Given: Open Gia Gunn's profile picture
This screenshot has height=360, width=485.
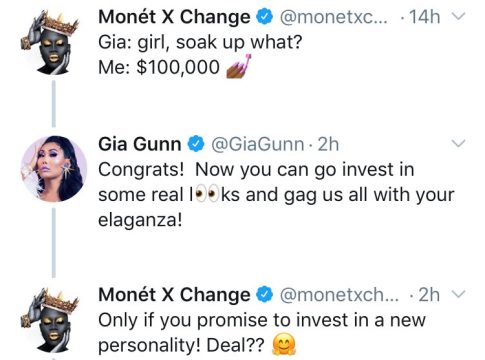Looking at the screenshot, I should pyautogui.click(x=54, y=169).
